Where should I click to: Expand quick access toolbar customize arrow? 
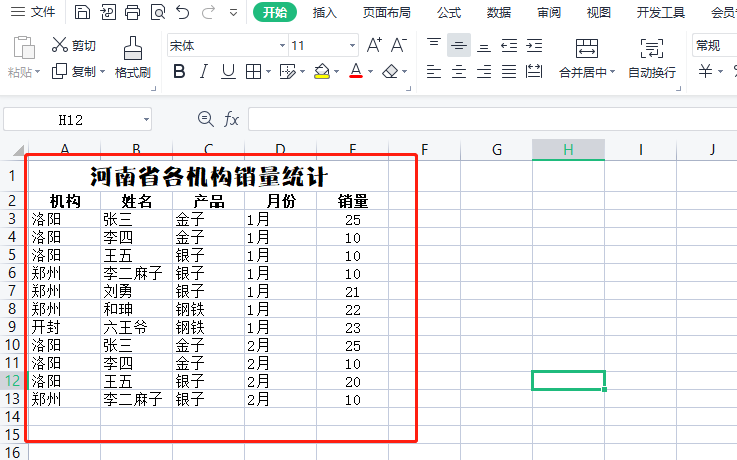click(233, 13)
